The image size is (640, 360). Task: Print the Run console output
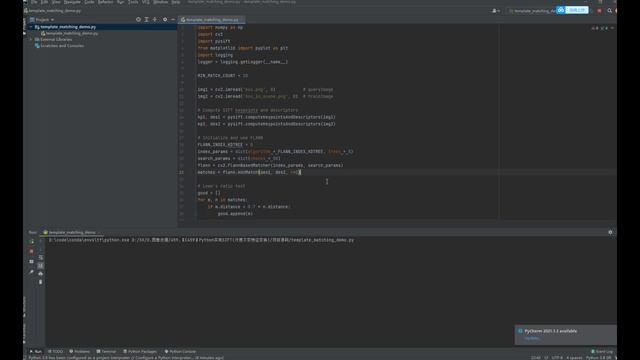(x=40, y=274)
